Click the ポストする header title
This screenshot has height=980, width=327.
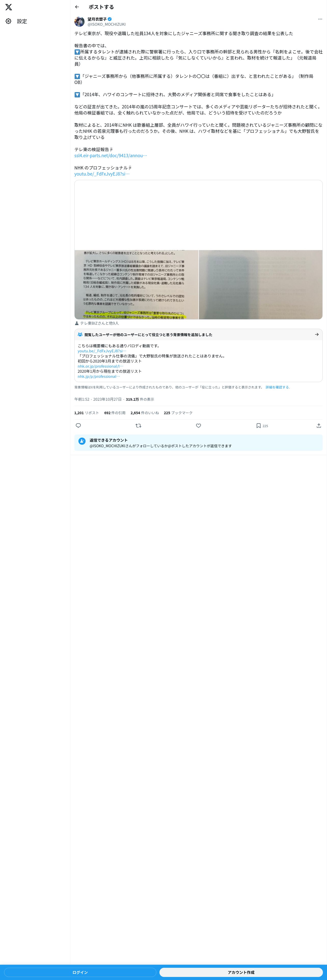[x=101, y=7]
